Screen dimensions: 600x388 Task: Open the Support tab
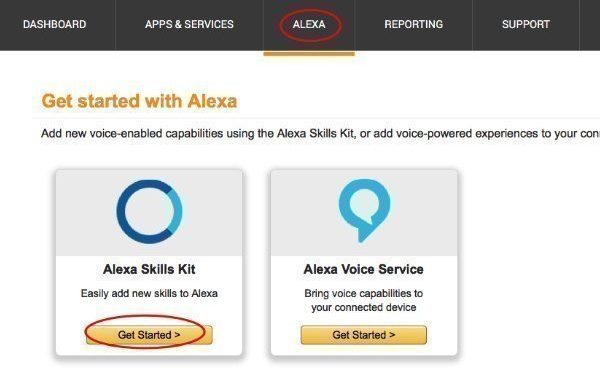pos(526,24)
